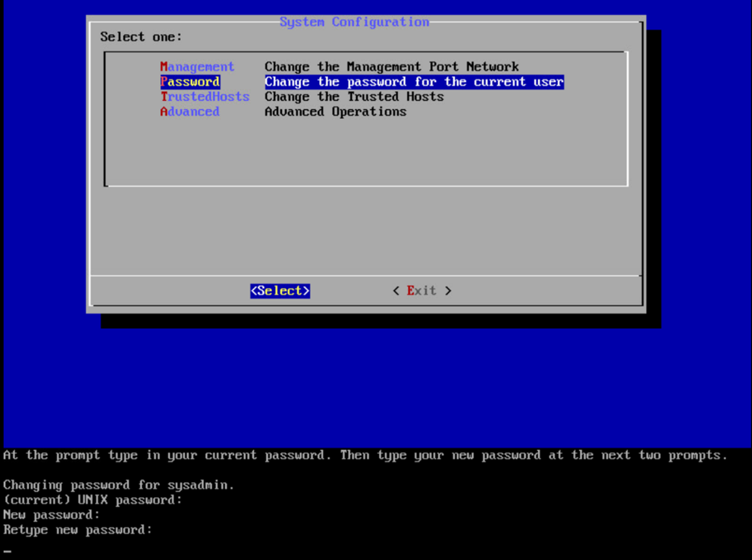Choose the highlighted Password menu item
Viewport: 752px width, 560px height.
(190, 82)
